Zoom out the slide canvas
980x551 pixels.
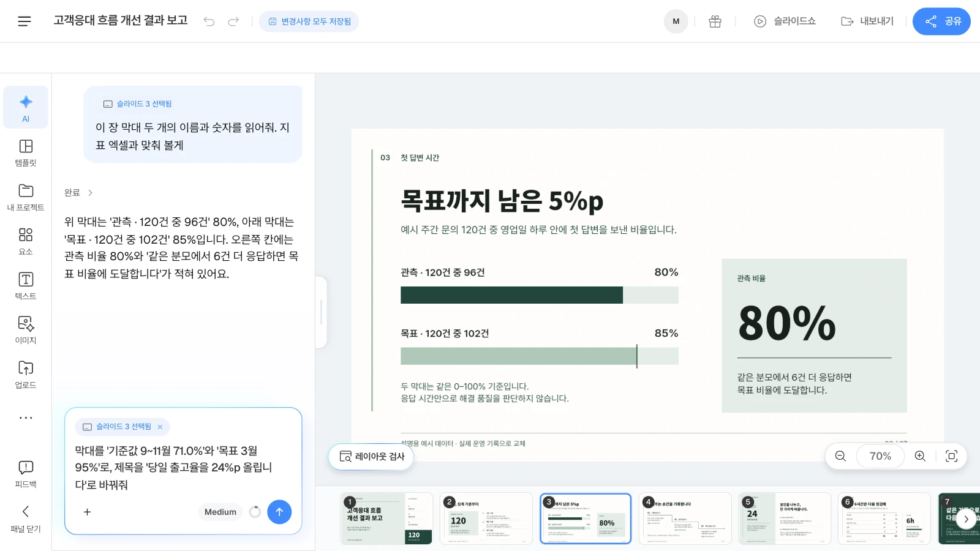840,456
